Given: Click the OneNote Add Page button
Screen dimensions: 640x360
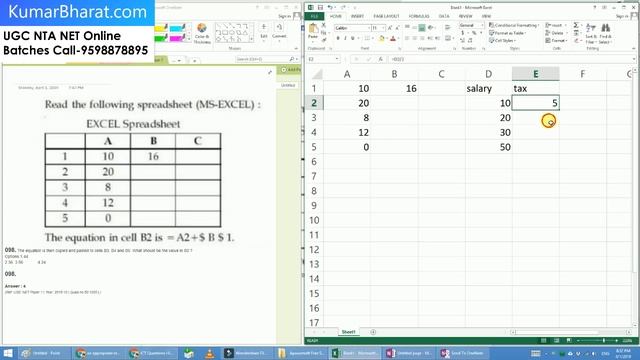Looking at the screenshot, I should 289,70.
